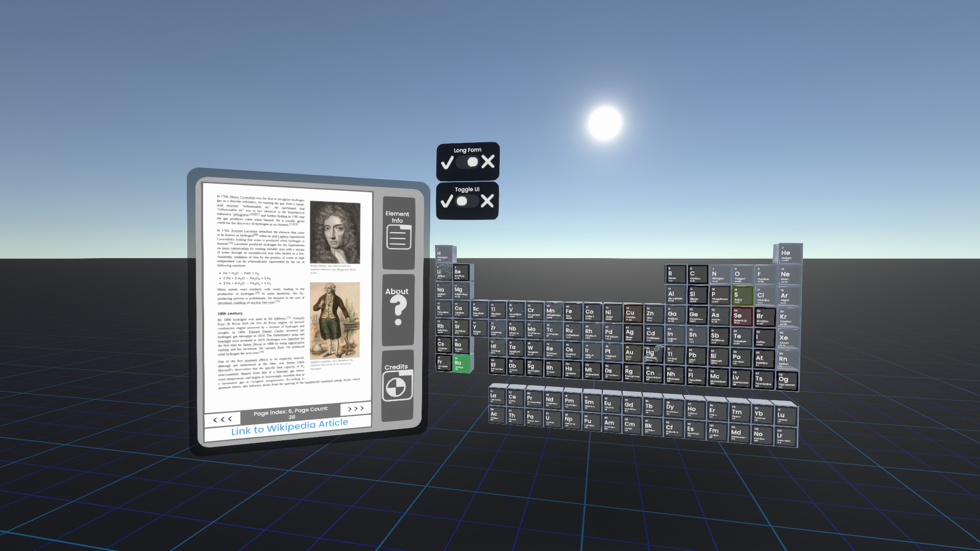Open Link to Wikipedia Article
The image size is (980, 551).
289,427
